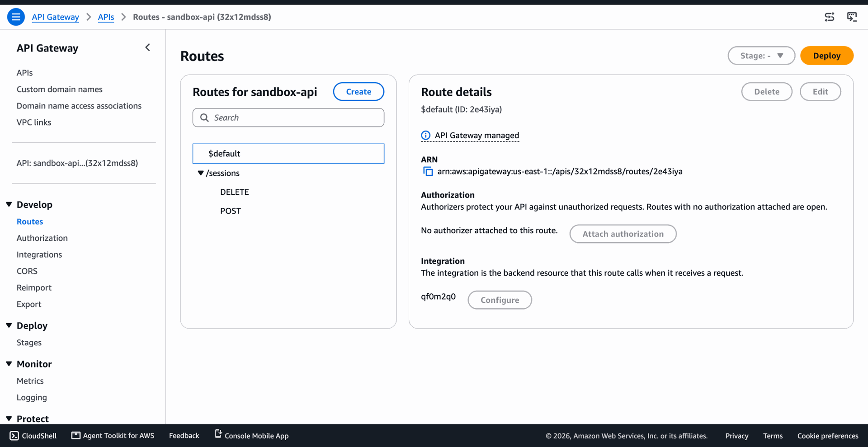Open the Console Mobile App link
868x447 pixels.
click(251, 436)
